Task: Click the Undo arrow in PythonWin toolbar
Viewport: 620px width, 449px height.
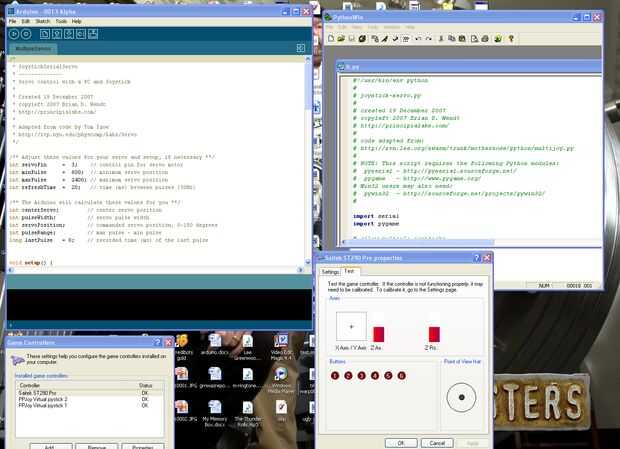Action: coord(418,39)
